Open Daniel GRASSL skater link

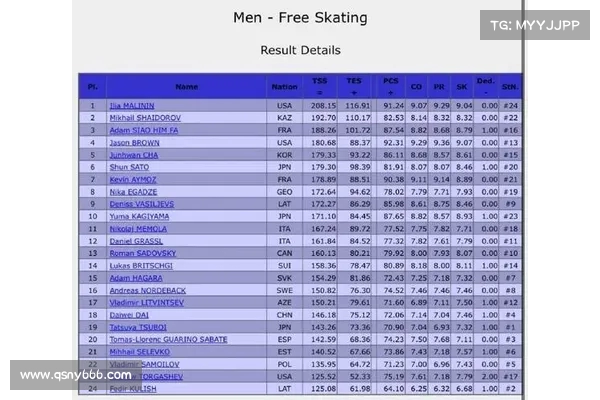point(136,241)
